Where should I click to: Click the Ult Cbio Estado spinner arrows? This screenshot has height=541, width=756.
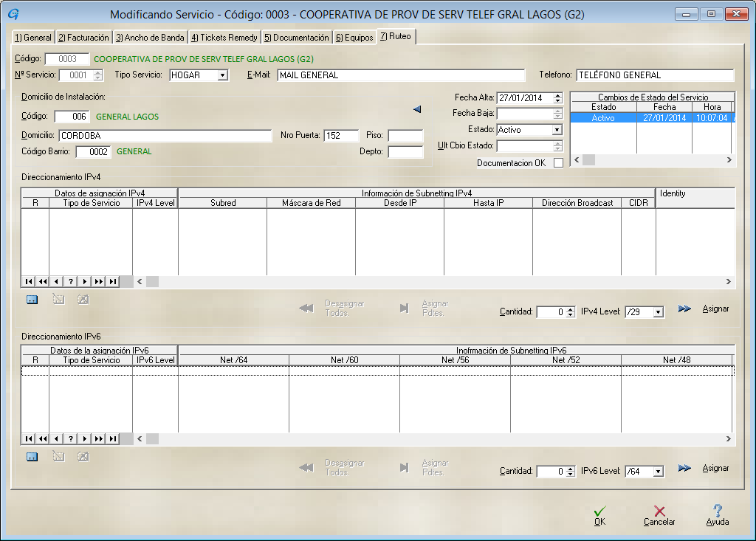pos(558,145)
